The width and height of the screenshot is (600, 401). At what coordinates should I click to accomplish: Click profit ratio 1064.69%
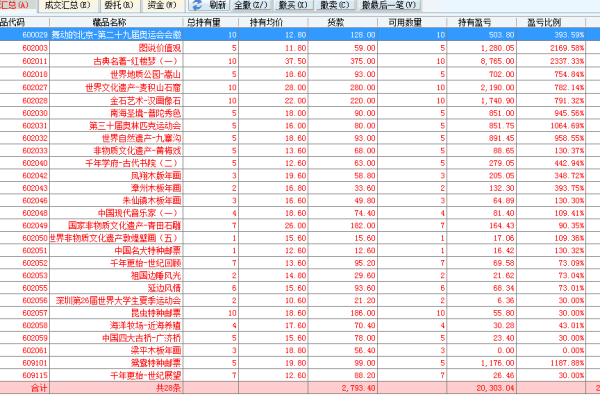coord(567,126)
